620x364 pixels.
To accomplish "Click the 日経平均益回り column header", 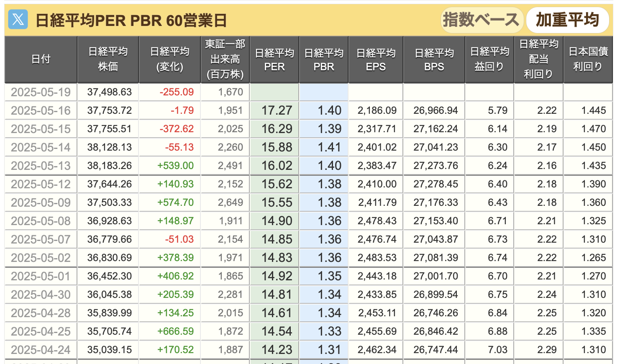I will (489, 59).
